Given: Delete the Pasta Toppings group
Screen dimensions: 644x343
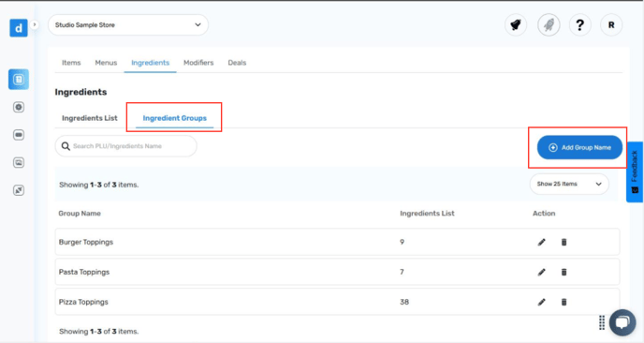Looking at the screenshot, I should (x=563, y=272).
